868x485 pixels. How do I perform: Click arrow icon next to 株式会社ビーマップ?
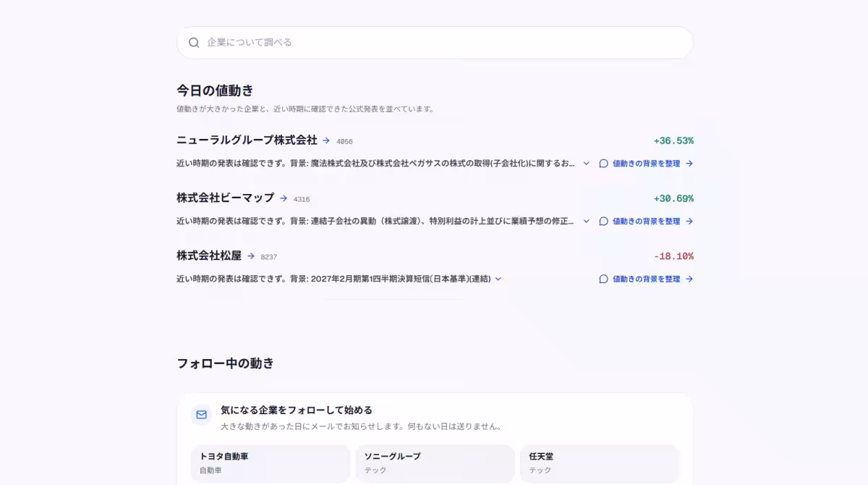click(284, 198)
